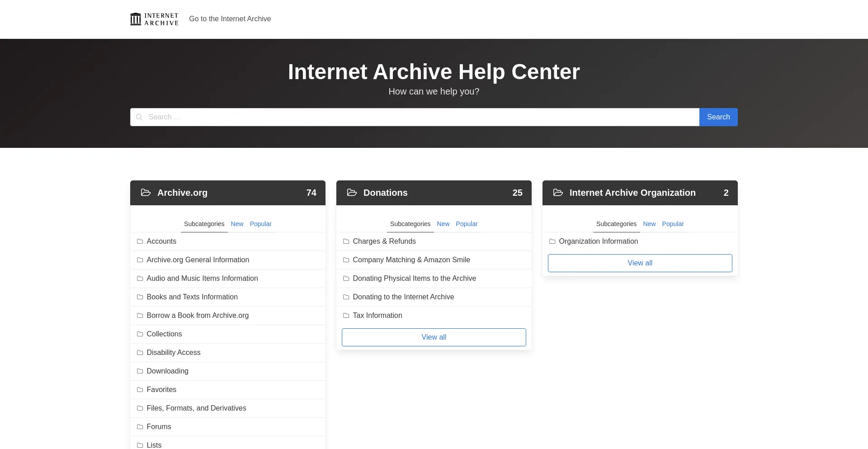
Task: Click the folder icon beside Accounts
Action: pyautogui.click(x=140, y=241)
